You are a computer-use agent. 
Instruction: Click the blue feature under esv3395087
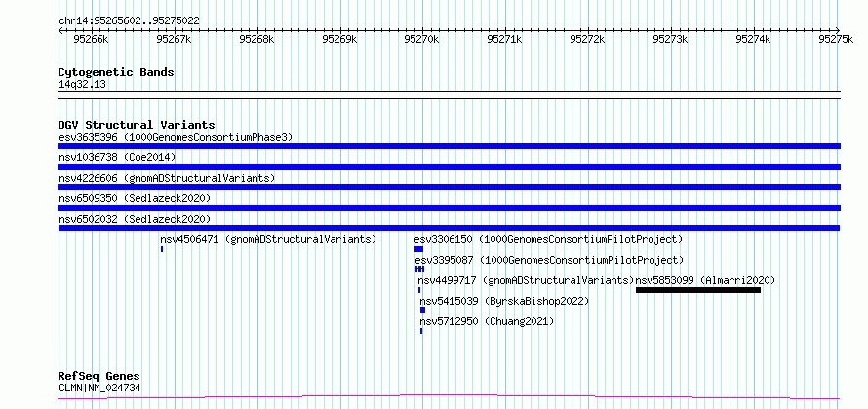pyautogui.click(x=419, y=269)
